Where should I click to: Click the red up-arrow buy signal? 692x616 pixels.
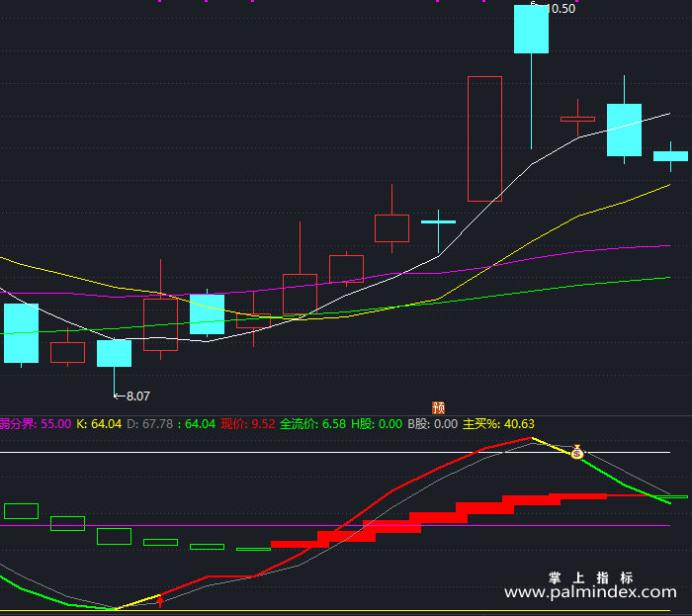pyautogui.click(x=160, y=601)
